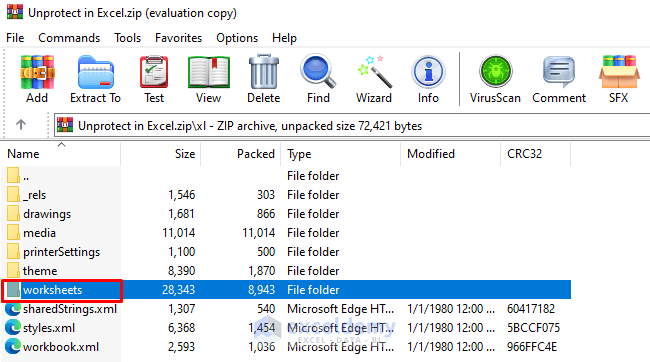Click the drawings folder name
This screenshot has width=650, height=362.
tap(47, 214)
